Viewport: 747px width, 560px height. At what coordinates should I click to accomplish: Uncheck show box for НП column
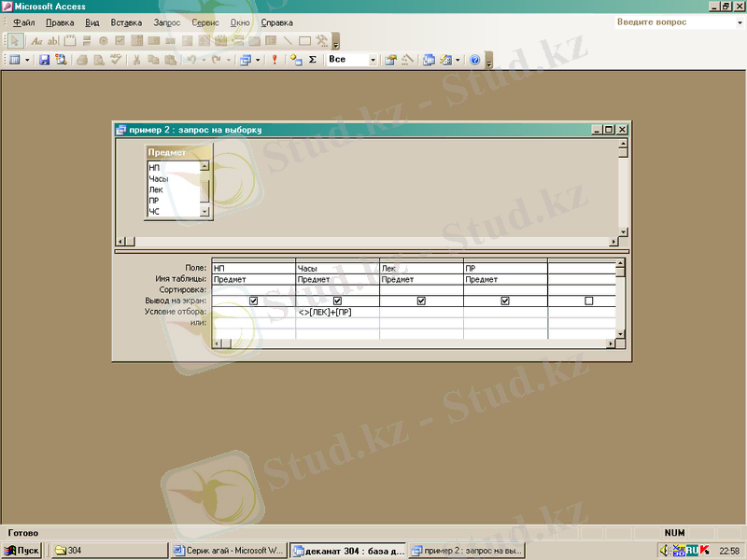point(253,301)
